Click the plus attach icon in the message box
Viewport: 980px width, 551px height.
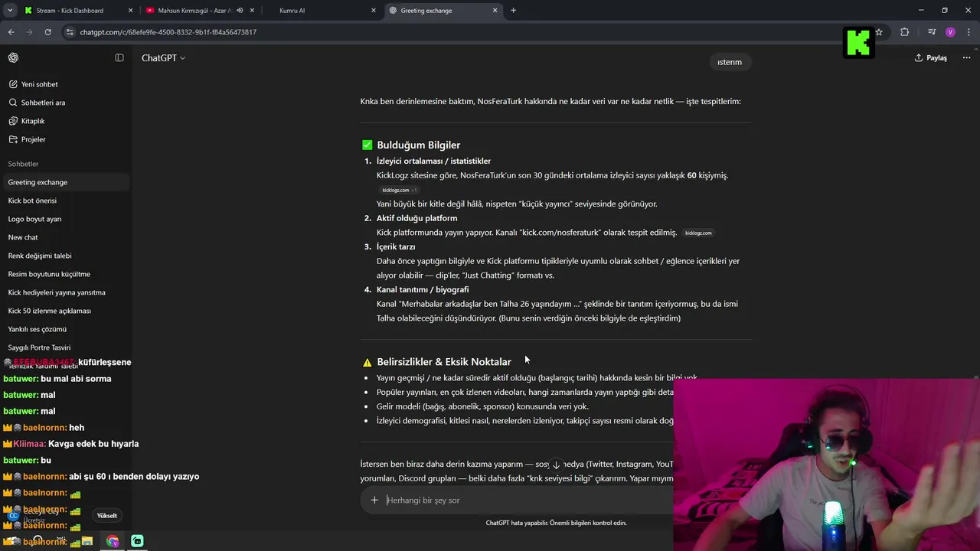pyautogui.click(x=374, y=500)
